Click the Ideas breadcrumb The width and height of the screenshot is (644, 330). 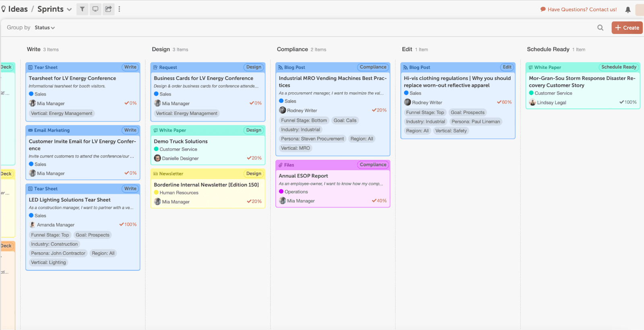click(x=18, y=9)
